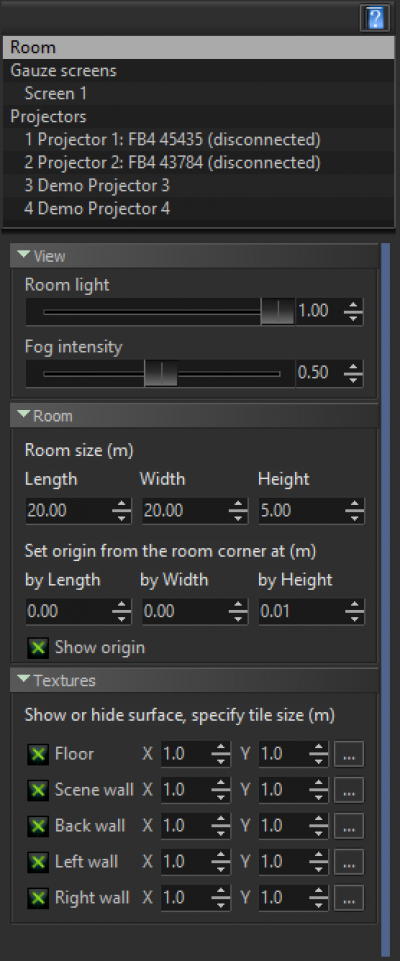Screen dimensions: 400x961
Task: Uncheck the Right wall surface
Action: tap(37, 898)
